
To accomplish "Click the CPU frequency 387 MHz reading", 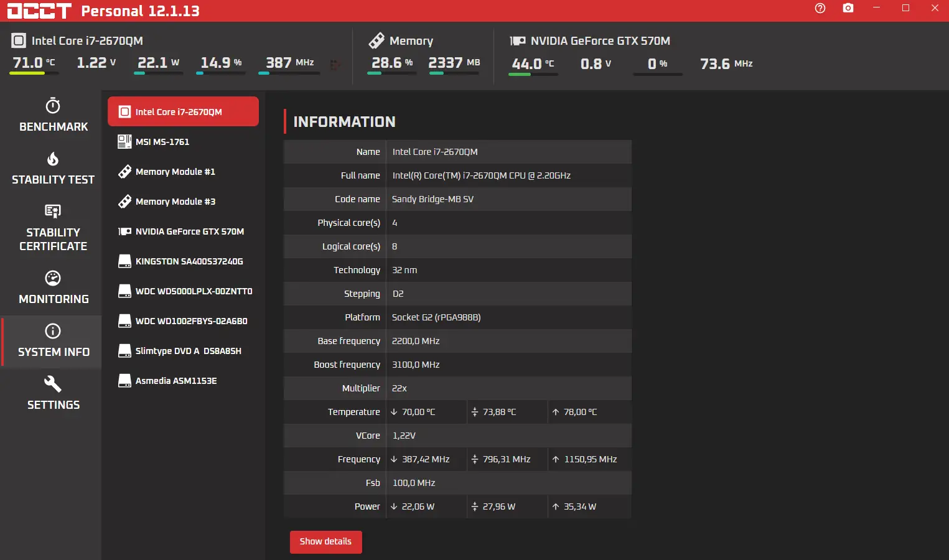I will click(290, 63).
